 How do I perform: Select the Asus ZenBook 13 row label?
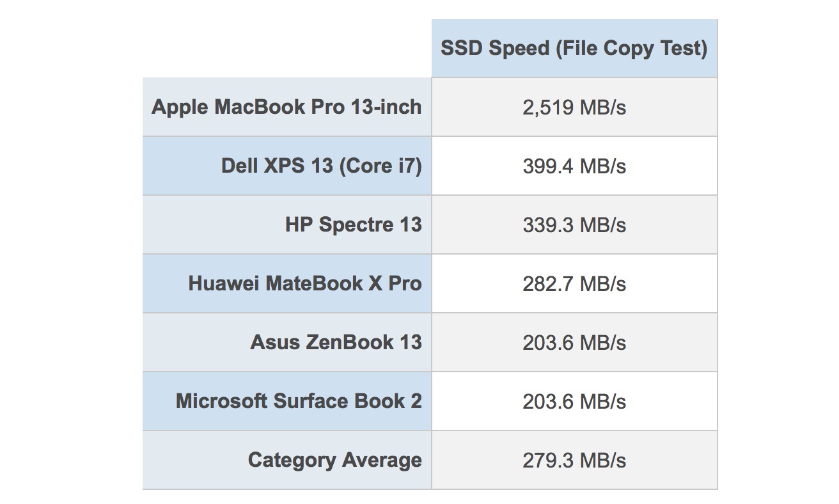(x=336, y=342)
